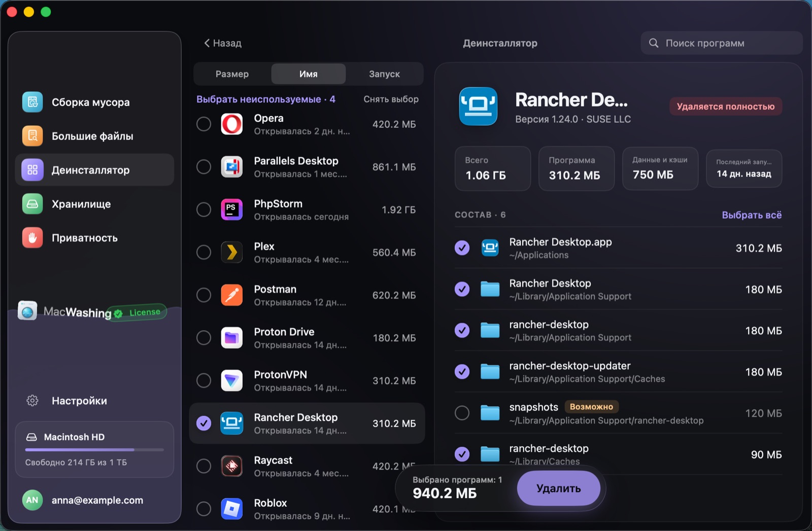Open the Сборка мусора sidebar icon

32,102
